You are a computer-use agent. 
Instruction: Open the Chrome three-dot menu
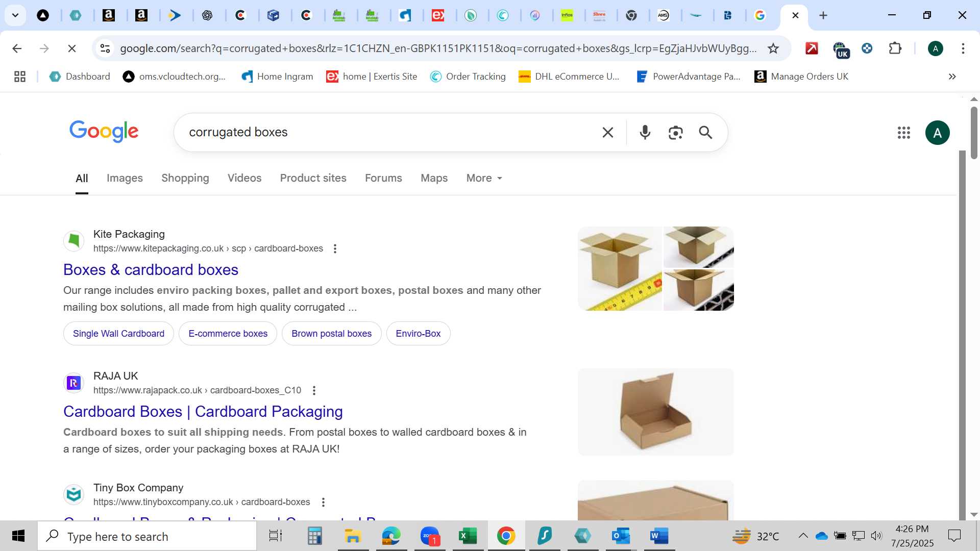tap(963, 48)
